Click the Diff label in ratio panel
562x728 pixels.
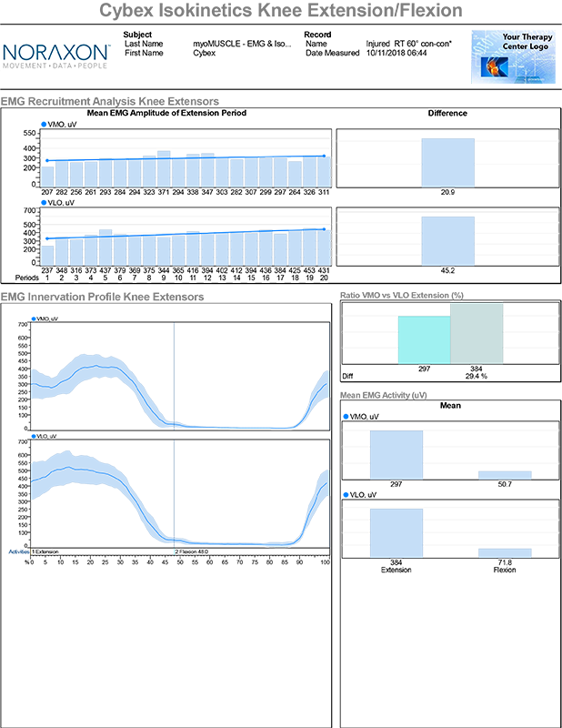[347, 376]
